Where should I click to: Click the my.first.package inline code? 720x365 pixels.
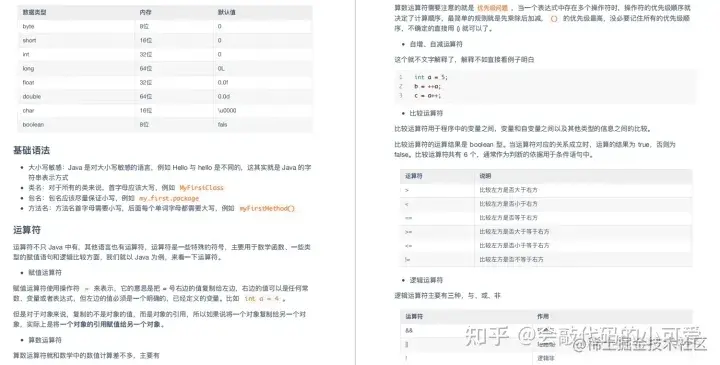pos(169,198)
